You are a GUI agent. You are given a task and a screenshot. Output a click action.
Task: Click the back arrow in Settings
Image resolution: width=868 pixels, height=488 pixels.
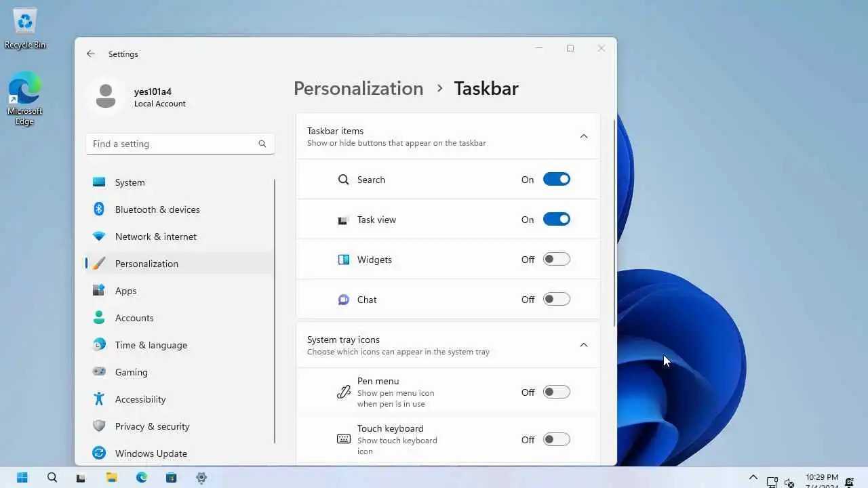(91, 54)
